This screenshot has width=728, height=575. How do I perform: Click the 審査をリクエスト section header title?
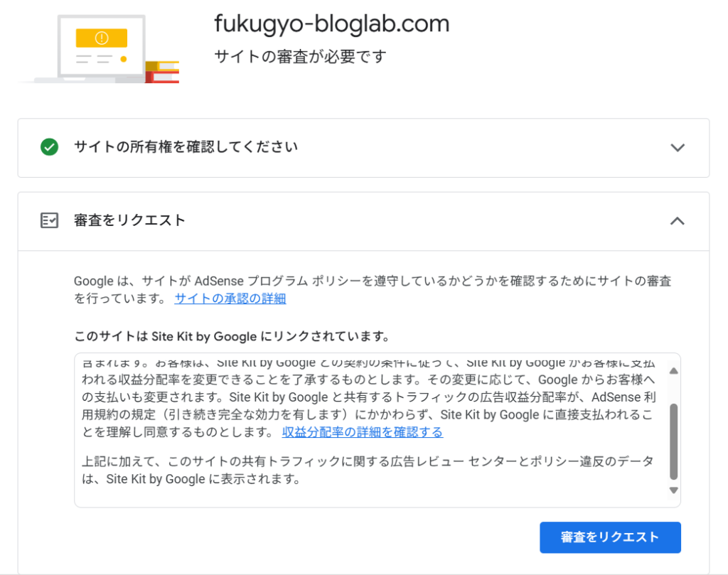pyautogui.click(x=129, y=220)
